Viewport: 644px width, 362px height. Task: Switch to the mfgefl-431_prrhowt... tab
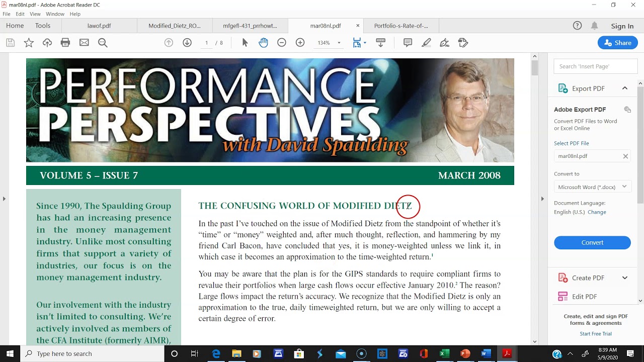click(250, 26)
